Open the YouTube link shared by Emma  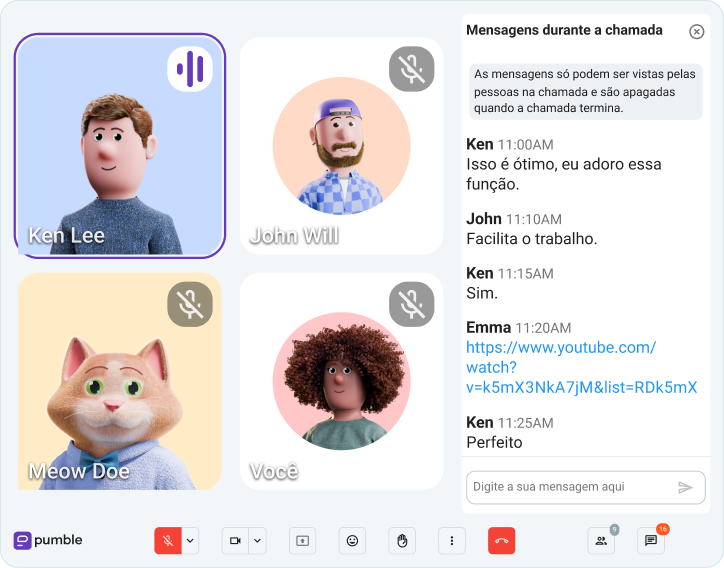(x=580, y=367)
